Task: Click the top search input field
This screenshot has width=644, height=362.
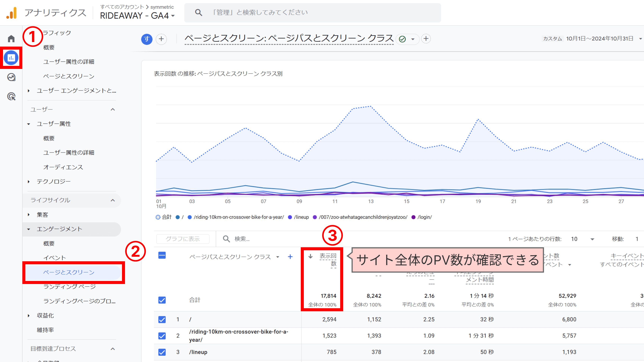Action: coord(313,12)
